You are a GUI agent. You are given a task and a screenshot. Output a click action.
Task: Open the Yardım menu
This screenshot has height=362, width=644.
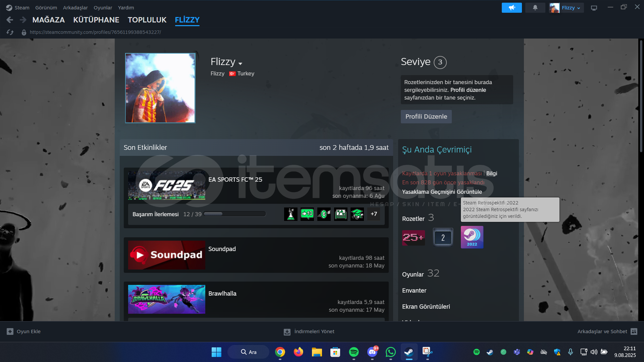(126, 8)
